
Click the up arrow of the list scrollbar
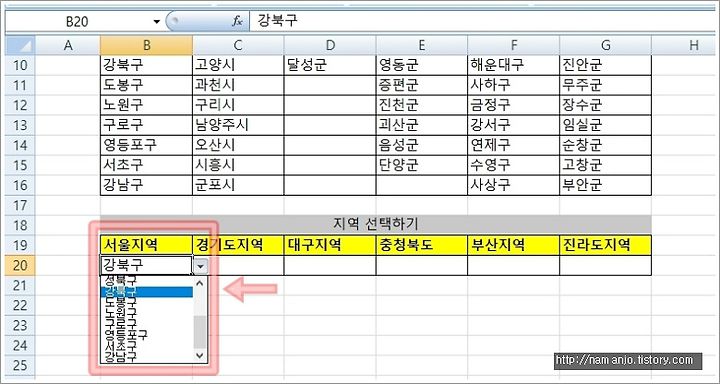[x=200, y=283]
